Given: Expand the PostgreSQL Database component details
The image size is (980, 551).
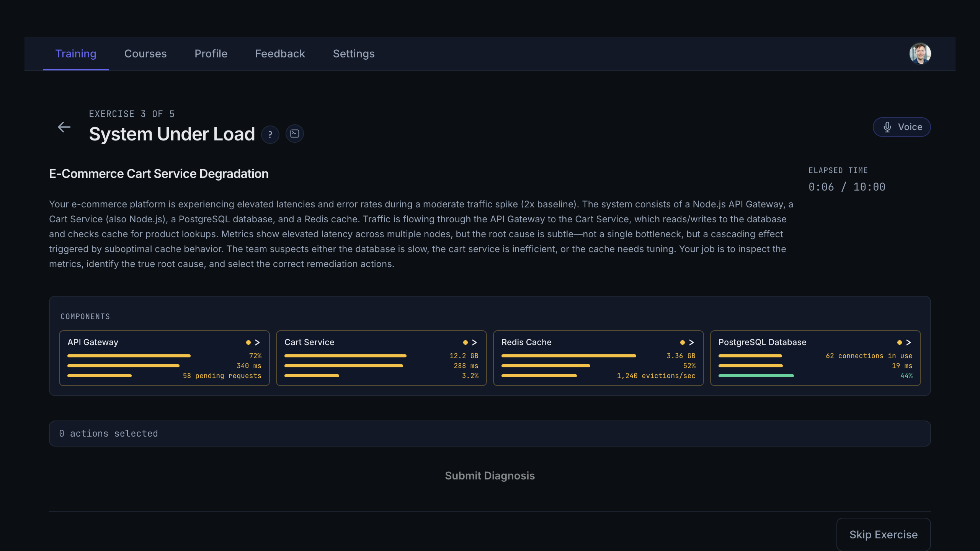Looking at the screenshot, I should (x=909, y=342).
